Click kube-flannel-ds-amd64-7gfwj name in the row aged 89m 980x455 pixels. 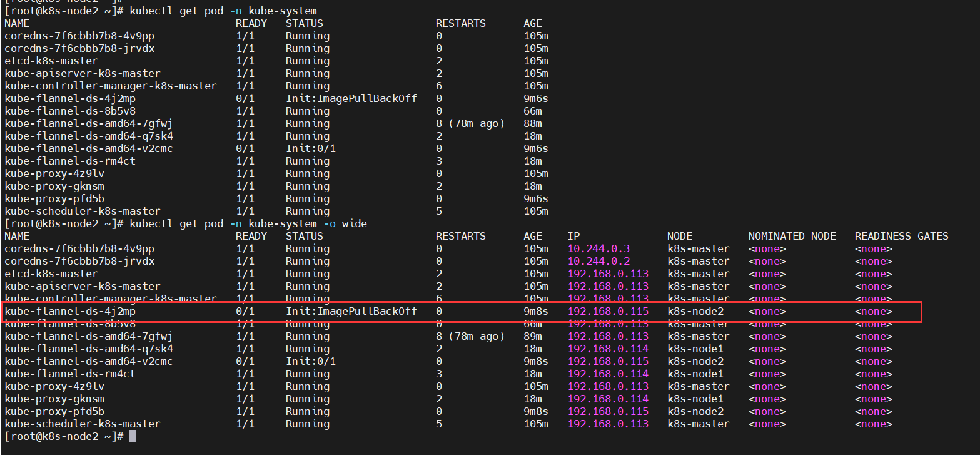pos(89,336)
